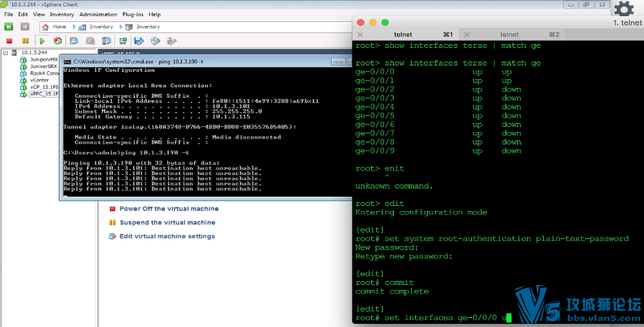Click the green zoom dot of telnet window
The image size is (644, 327).
pos(385,22)
